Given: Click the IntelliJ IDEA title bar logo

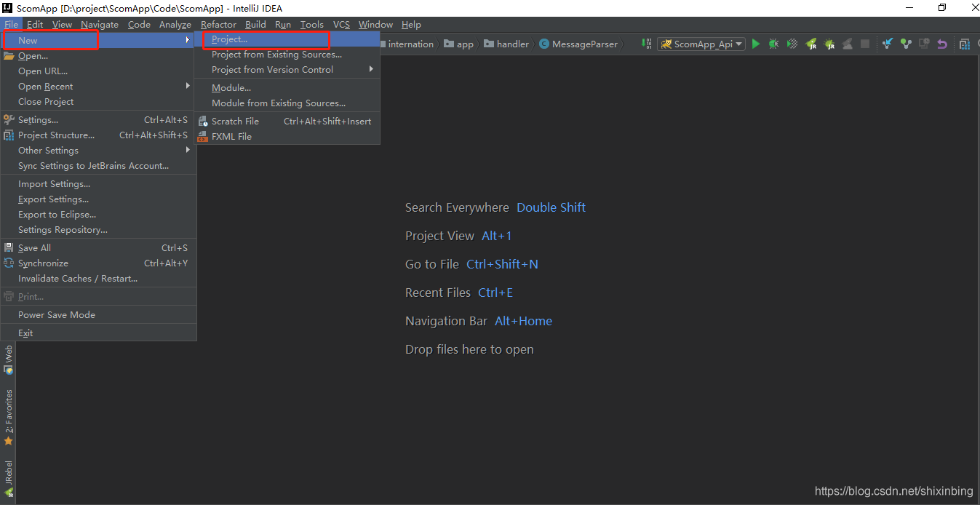Looking at the screenshot, I should click(7, 8).
